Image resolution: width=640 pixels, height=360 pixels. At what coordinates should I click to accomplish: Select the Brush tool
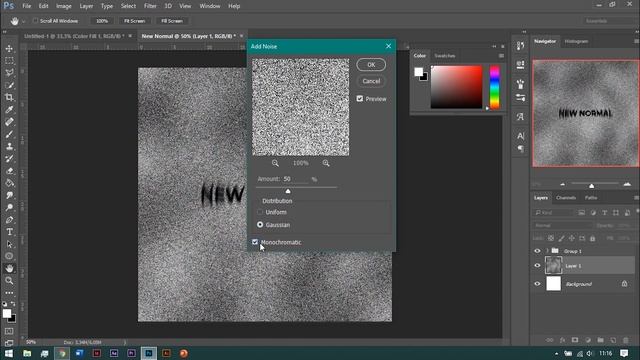[9, 134]
